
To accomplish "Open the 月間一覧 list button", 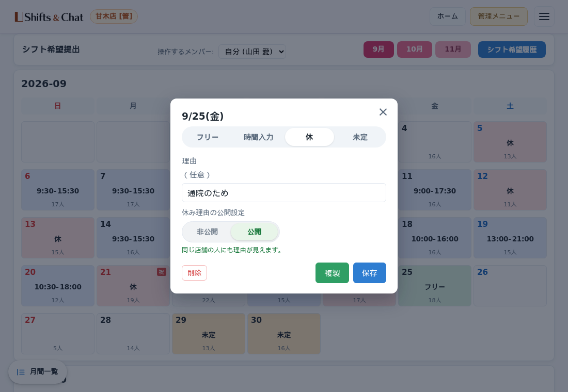I will pyautogui.click(x=38, y=372).
